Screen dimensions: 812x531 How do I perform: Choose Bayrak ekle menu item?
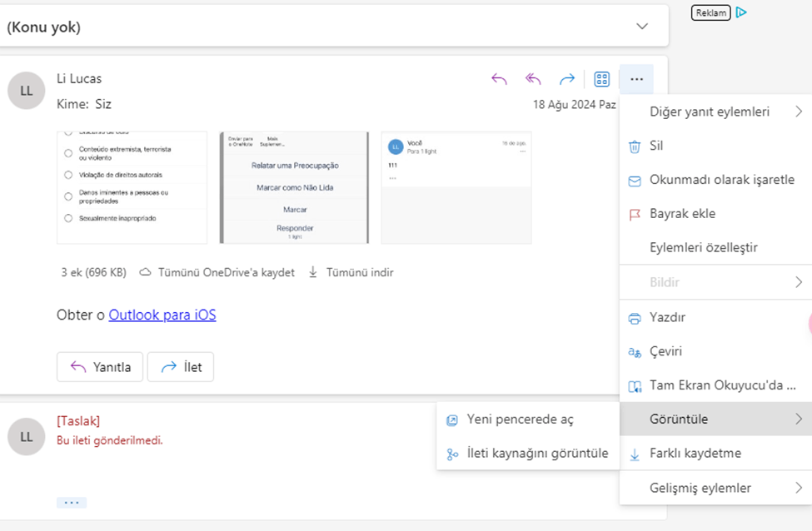coord(715,214)
